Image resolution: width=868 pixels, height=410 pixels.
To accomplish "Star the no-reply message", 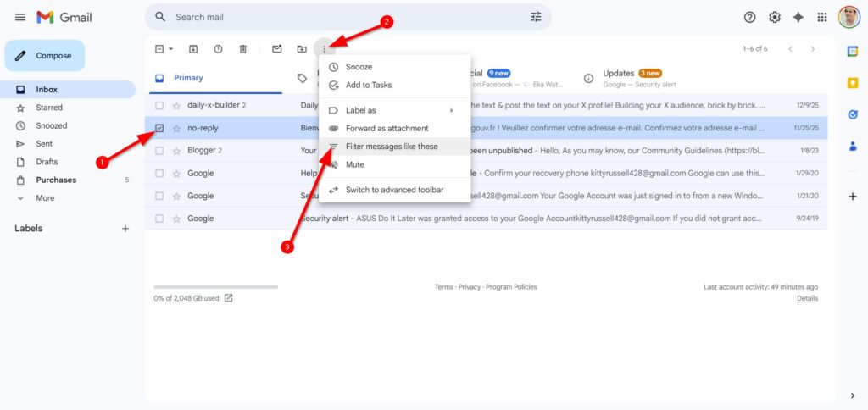I will tap(176, 129).
